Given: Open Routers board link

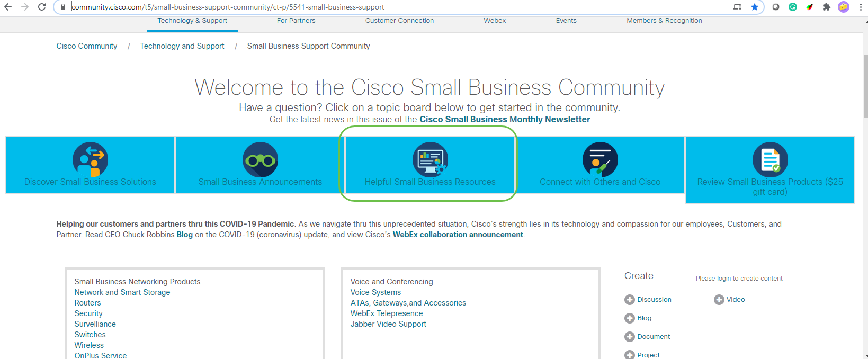Looking at the screenshot, I should 87,303.
